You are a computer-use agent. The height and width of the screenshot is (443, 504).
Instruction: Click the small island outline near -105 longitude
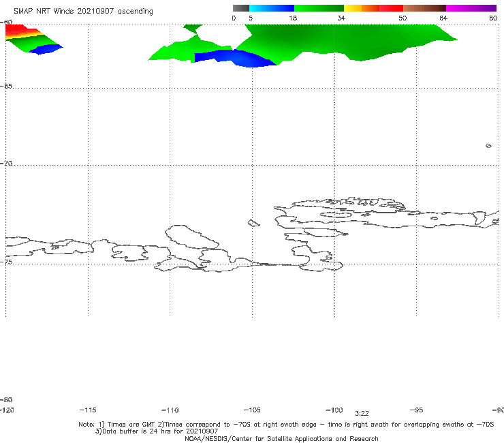253,223
